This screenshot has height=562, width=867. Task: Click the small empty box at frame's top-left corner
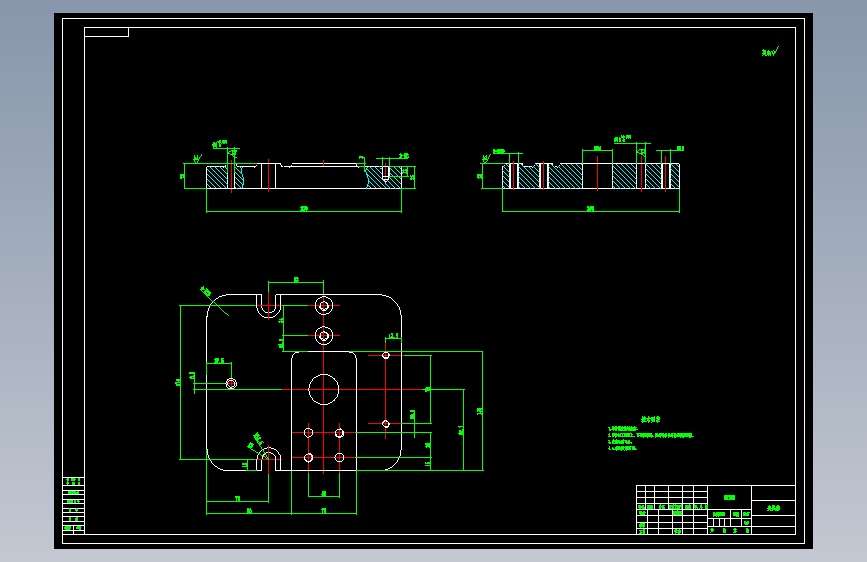pyautogui.click(x=106, y=32)
